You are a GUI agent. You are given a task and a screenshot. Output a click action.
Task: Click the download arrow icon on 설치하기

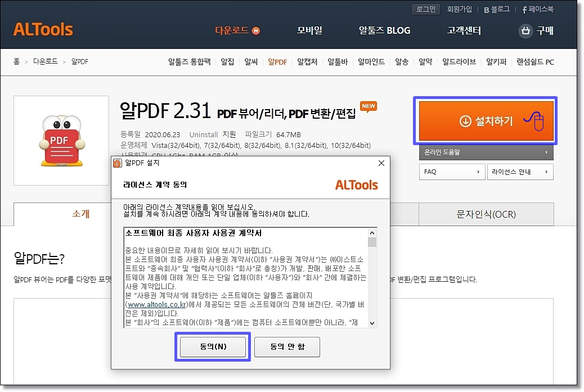click(x=465, y=121)
